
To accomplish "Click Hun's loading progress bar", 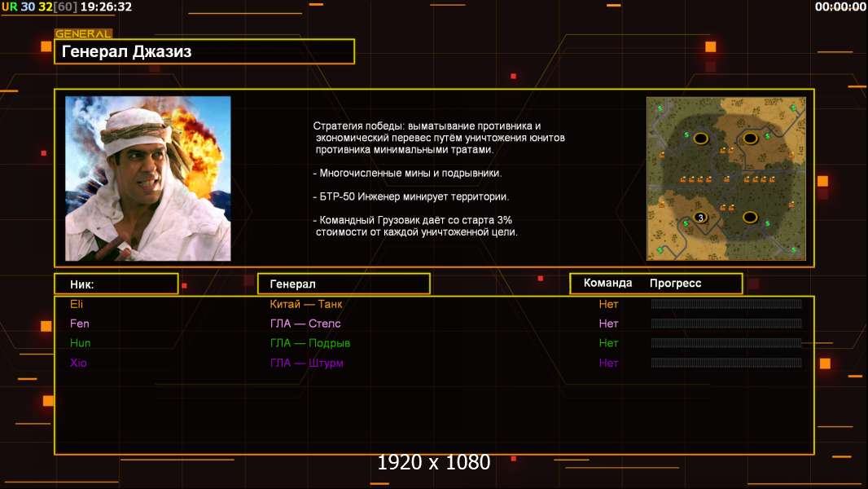I will pos(726,343).
